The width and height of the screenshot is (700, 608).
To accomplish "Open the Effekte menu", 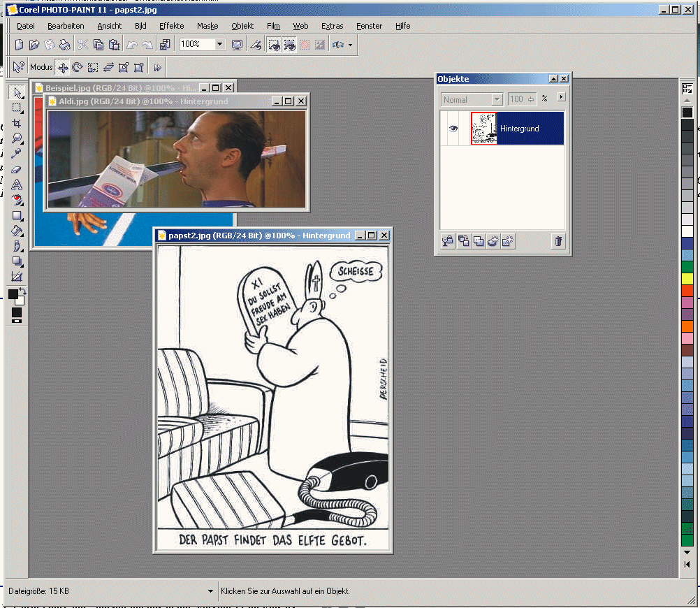I will pyautogui.click(x=171, y=26).
